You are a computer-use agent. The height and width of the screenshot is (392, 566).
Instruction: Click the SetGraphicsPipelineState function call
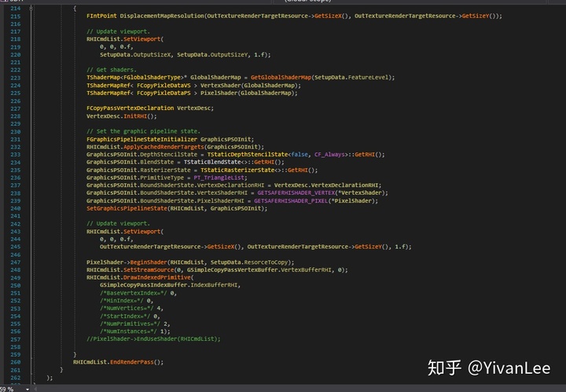[127, 208]
